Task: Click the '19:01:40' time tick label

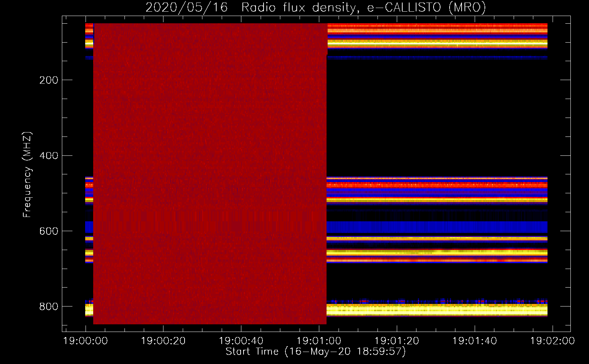Action: tap(475, 341)
